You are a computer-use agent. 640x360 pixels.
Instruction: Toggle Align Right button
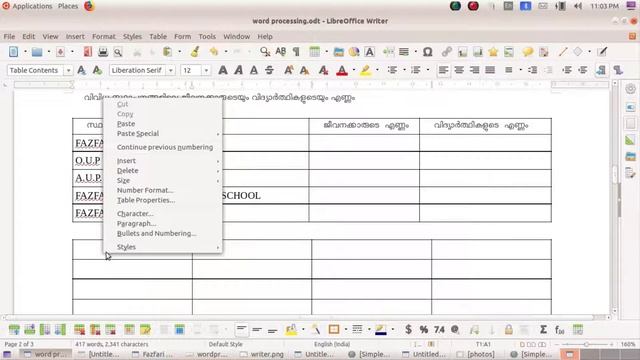point(474,70)
